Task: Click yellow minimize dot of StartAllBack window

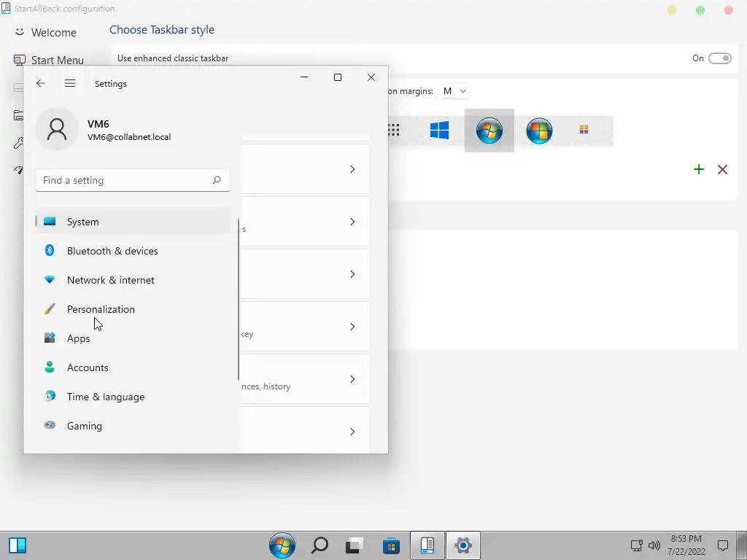Action: [672, 10]
